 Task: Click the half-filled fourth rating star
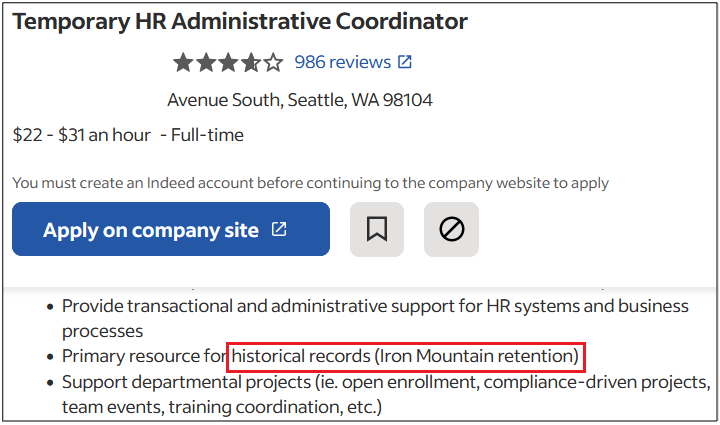coord(251,62)
